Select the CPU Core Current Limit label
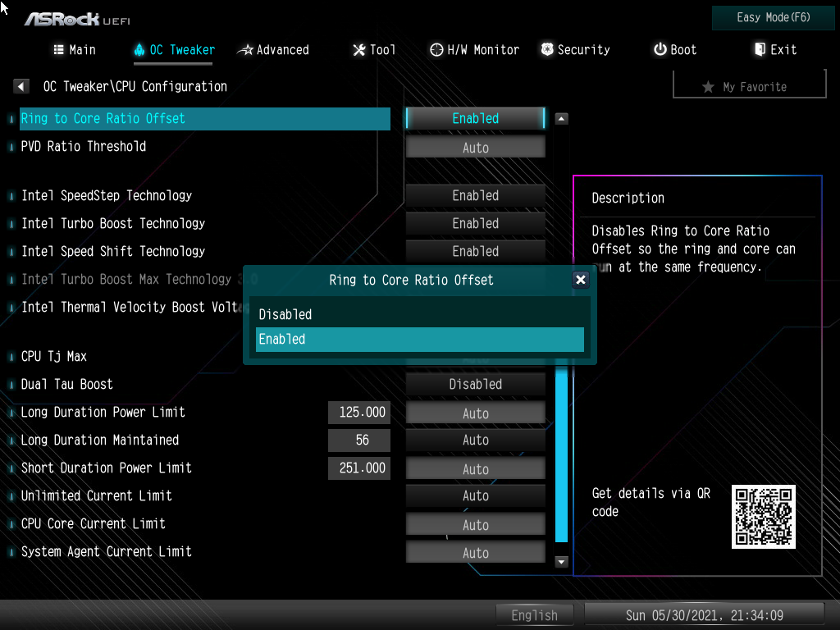Image resolution: width=840 pixels, height=630 pixels. pyautogui.click(x=94, y=523)
